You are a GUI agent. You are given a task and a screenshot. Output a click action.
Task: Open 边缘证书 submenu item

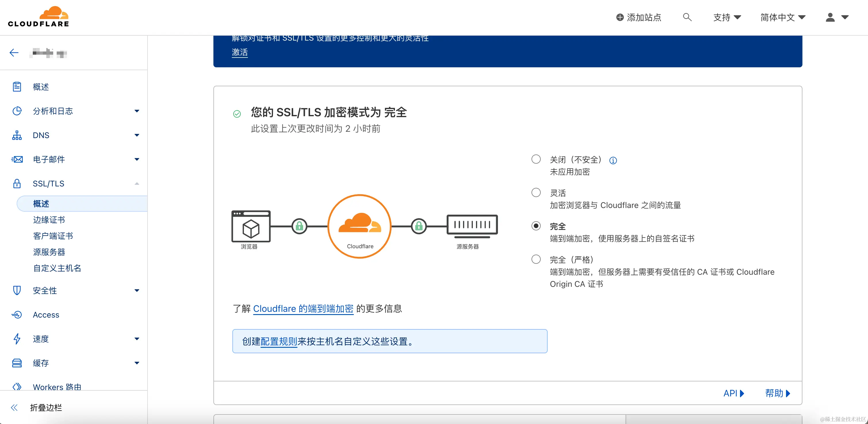pos(49,220)
